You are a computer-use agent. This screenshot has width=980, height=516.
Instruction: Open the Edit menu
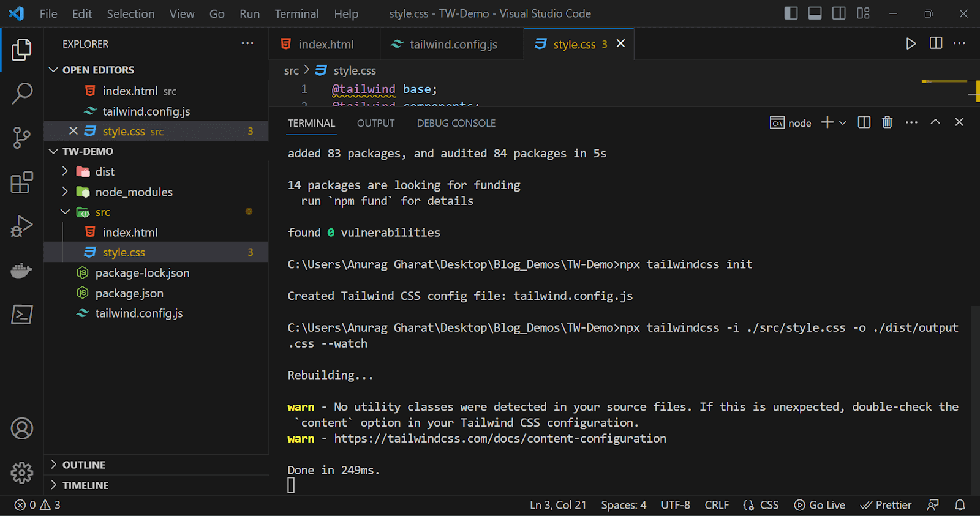point(82,13)
